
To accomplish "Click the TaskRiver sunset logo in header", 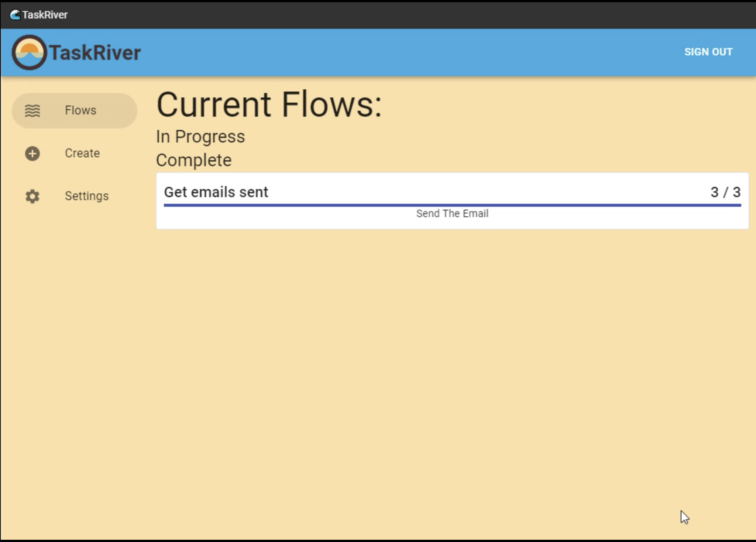I will point(29,52).
